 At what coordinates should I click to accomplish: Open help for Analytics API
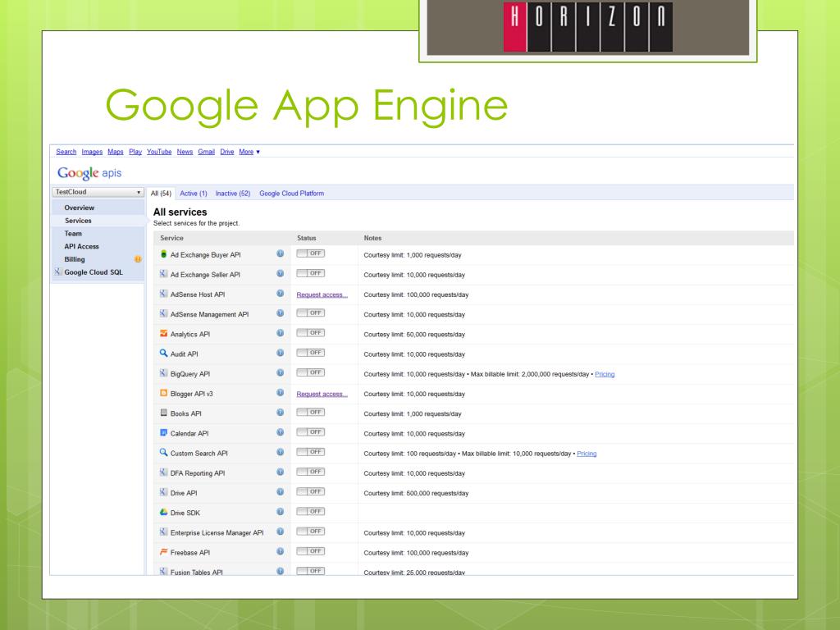click(281, 333)
